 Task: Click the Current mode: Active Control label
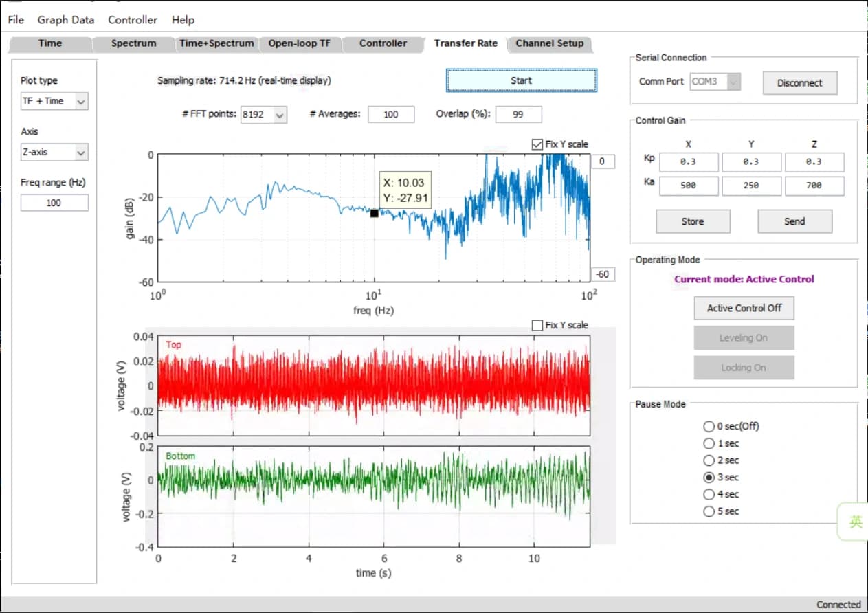tap(744, 279)
